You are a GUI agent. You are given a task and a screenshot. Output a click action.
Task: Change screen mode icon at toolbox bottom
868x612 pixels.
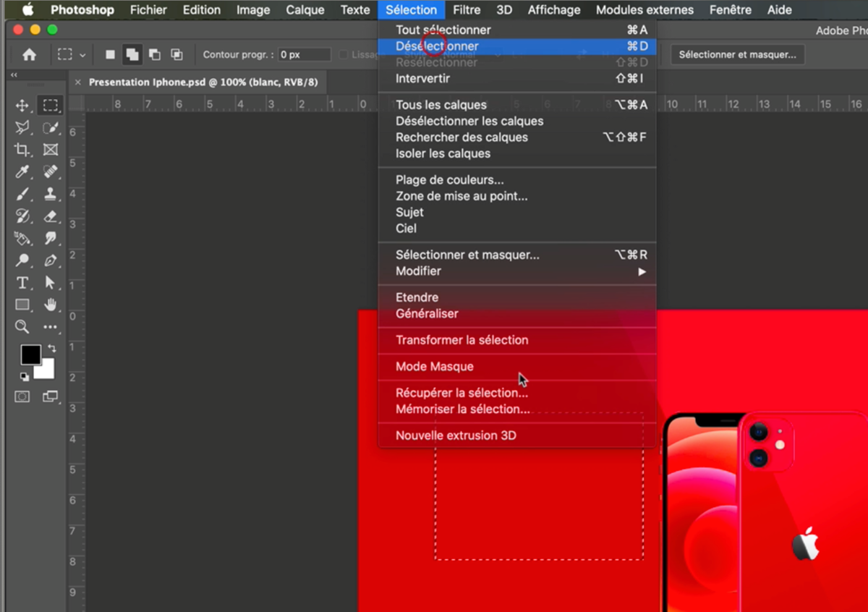50,396
